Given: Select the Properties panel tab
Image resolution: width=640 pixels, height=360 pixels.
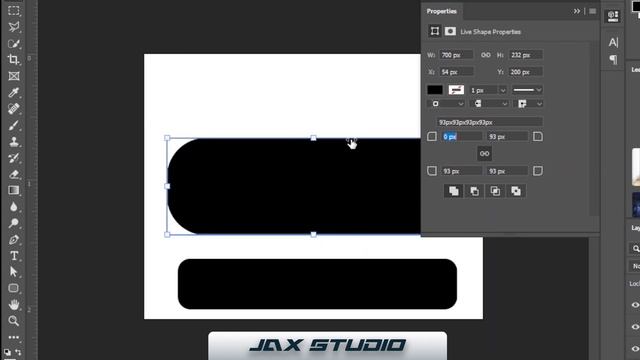Looking at the screenshot, I should coord(442,11).
